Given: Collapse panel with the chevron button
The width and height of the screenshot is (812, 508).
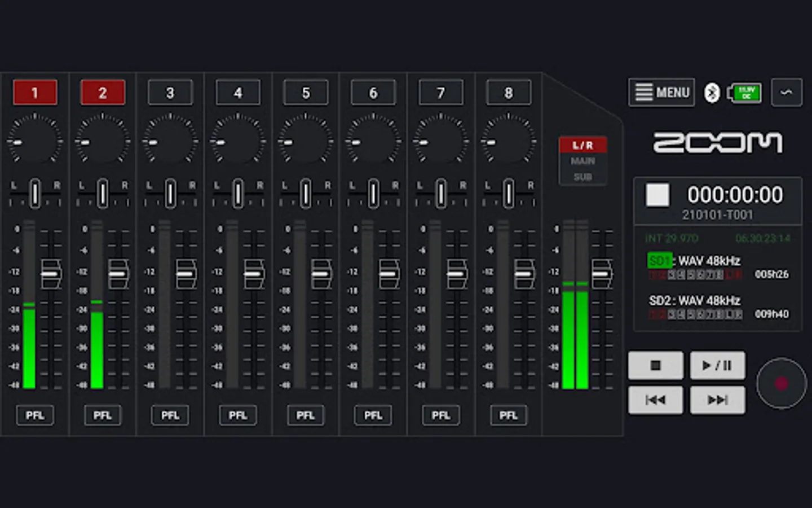Looking at the screenshot, I should click(x=787, y=92).
